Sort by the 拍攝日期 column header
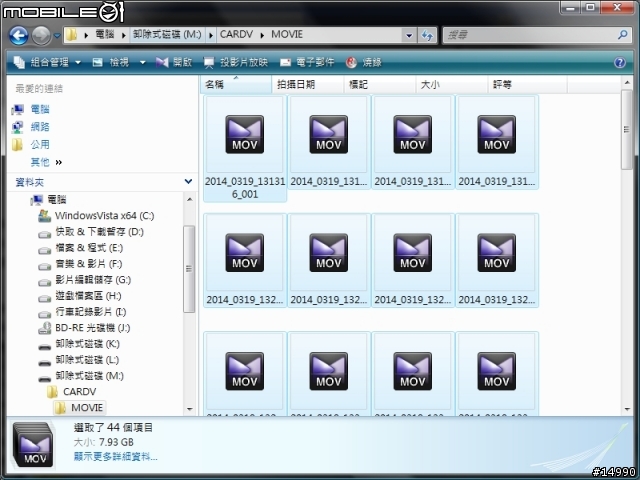The width and height of the screenshot is (640, 480). click(307, 84)
